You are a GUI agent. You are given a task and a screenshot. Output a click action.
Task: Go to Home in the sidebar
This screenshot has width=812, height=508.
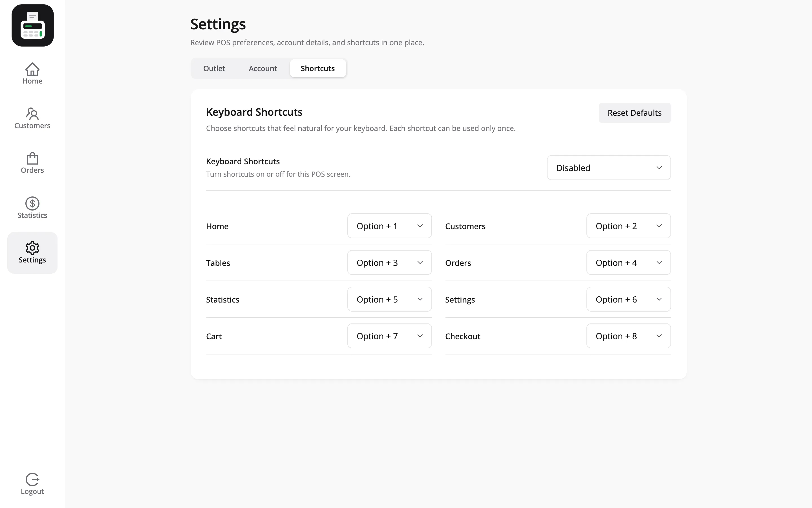[x=32, y=74]
